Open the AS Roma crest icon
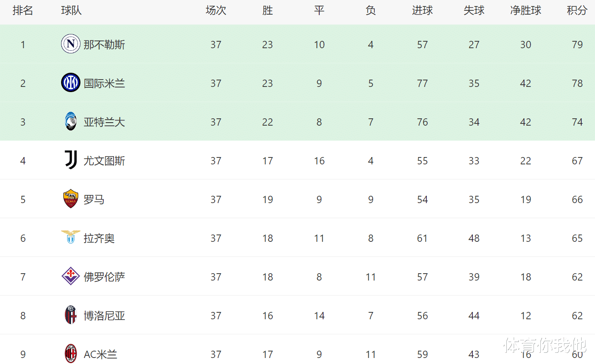Viewport: 595px width, 364px height. 71,199
